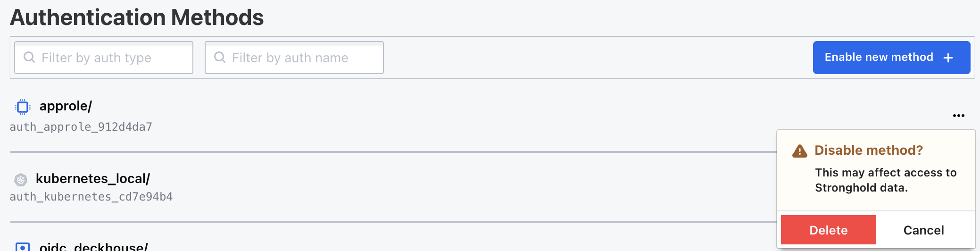Open the kubernetes_local/ auth method

tap(92, 179)
